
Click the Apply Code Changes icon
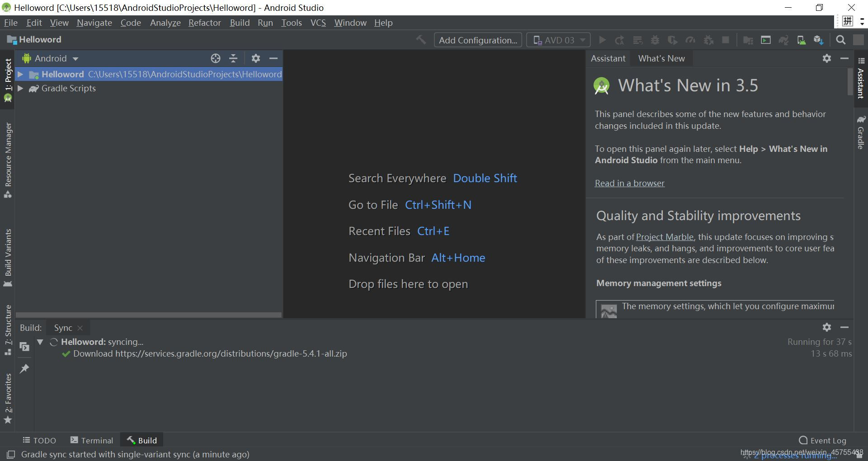click(637, 40)
